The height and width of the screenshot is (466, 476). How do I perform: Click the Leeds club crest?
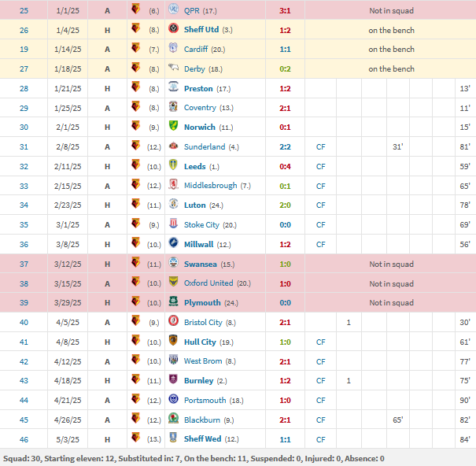[173, 165]
